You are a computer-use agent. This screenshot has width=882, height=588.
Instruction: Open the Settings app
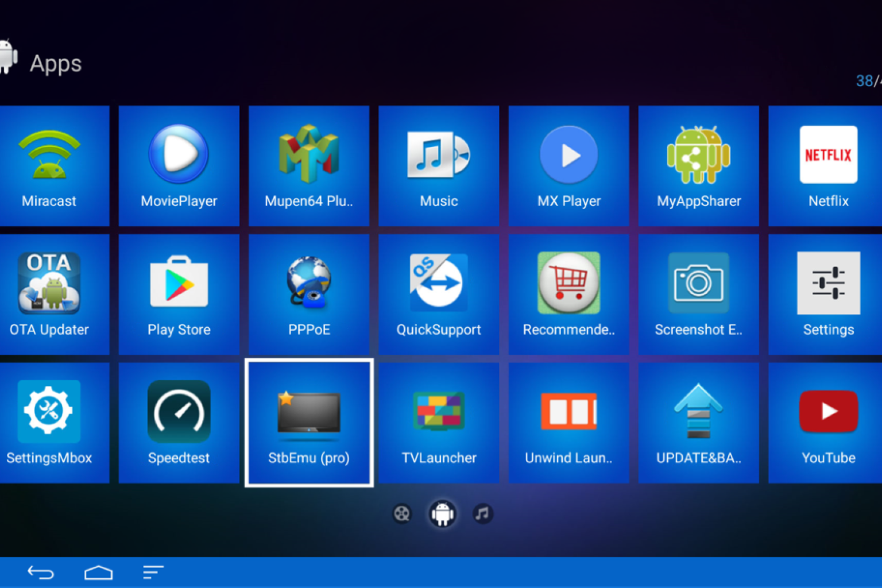(x=827, y=294)
